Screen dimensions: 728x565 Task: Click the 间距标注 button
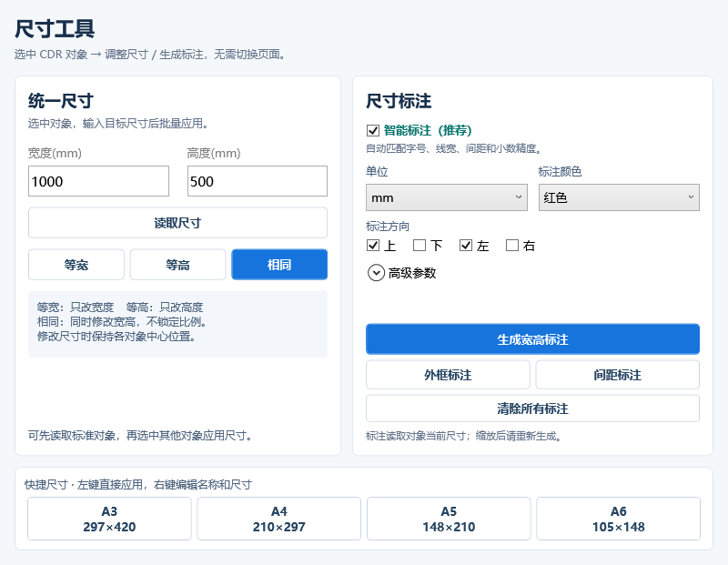click(618, 375)
